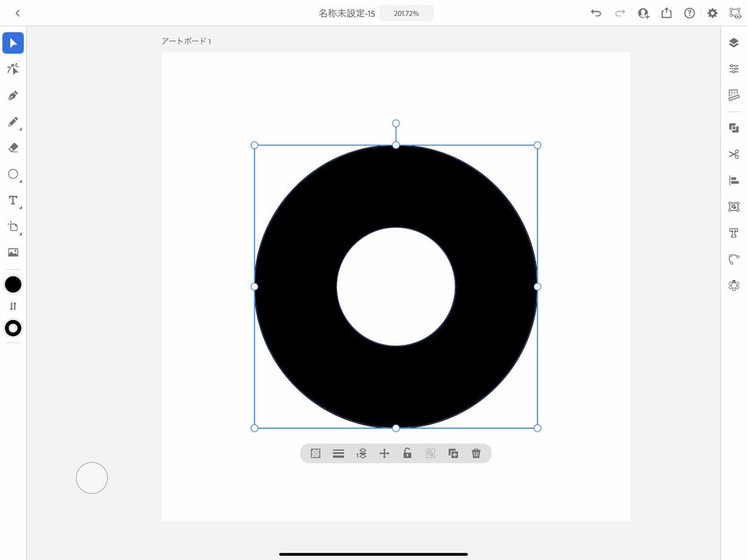
Task: Open the Object panel
Action: coord(734,206)
